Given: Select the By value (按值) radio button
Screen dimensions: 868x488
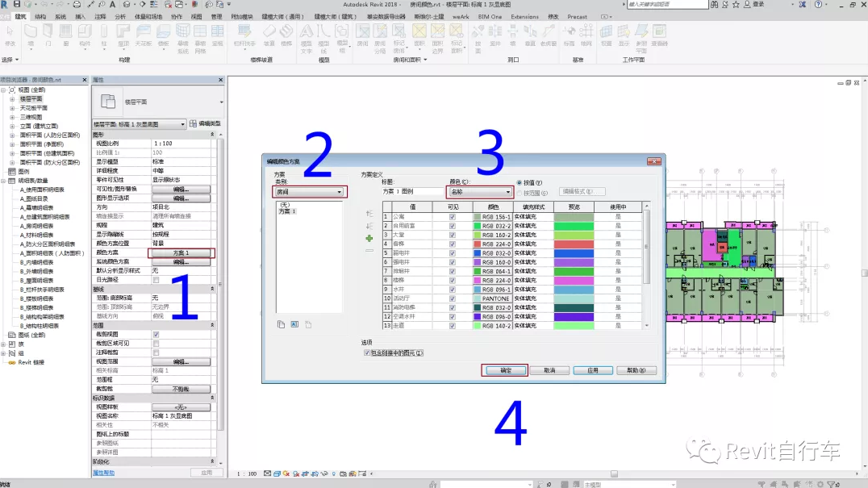Looking at the screenshot, I should pyautogui.click(x=520, y=182).
